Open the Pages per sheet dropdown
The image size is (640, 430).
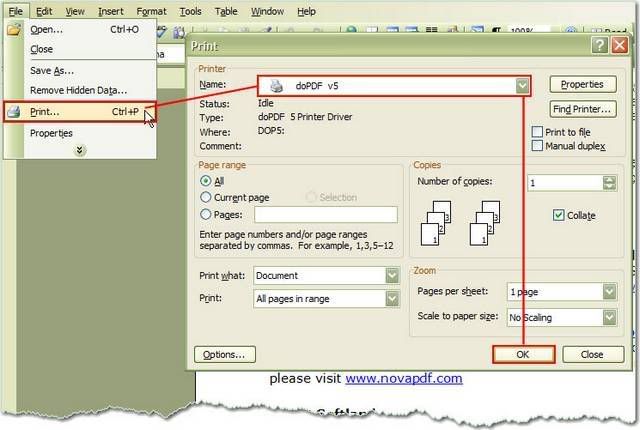pos(609,292)
